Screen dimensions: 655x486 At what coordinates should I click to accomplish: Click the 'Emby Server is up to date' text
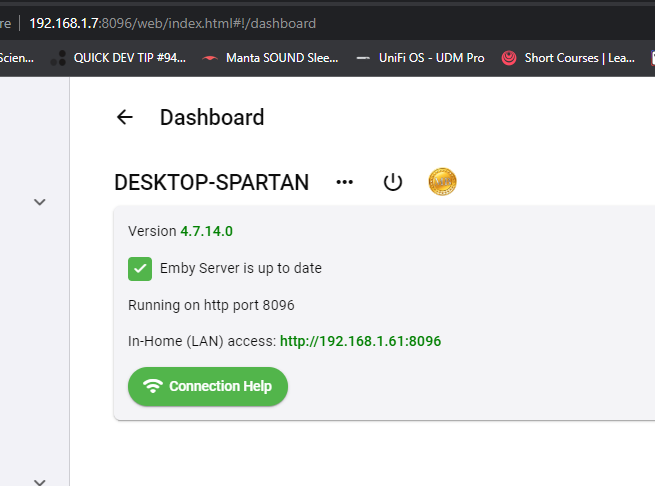(241, 268)
